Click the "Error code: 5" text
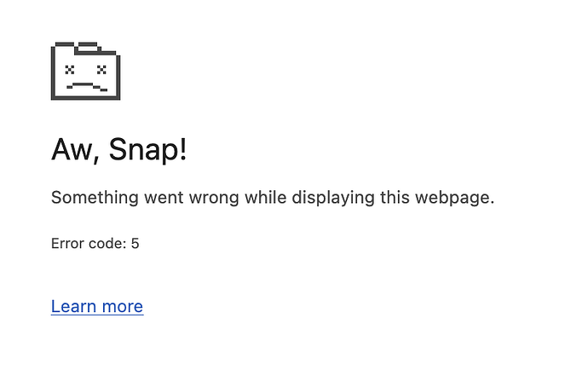The image size is (588, 382). [95, 244]
